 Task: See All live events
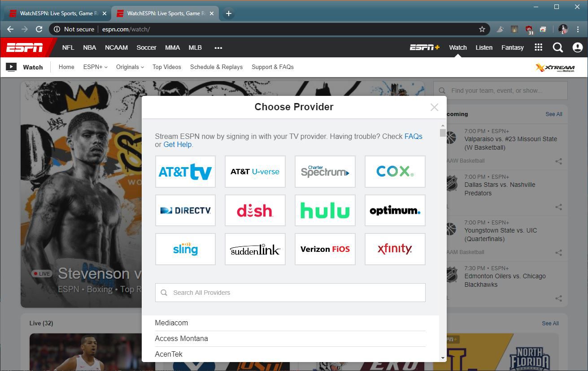[x=550, y=324]
